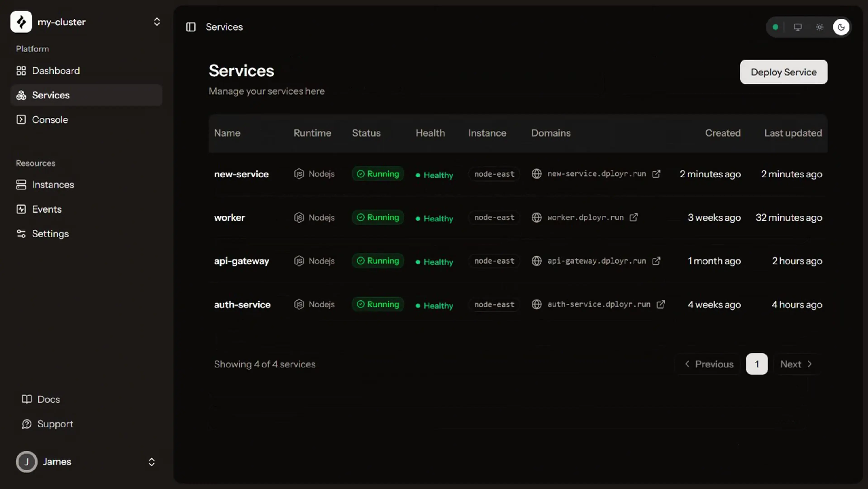The height and width of the screenshot is (489, 868).
Task: Sort by the Health column header
Action: (430, 133)
